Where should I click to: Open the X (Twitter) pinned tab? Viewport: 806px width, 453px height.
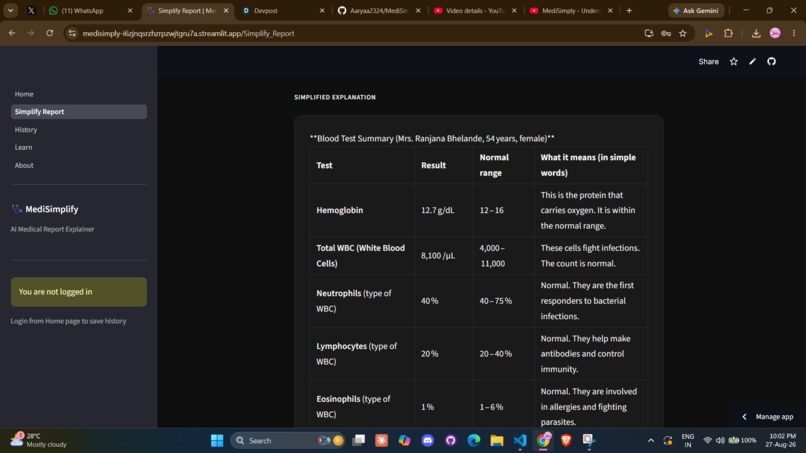point(31,10)
